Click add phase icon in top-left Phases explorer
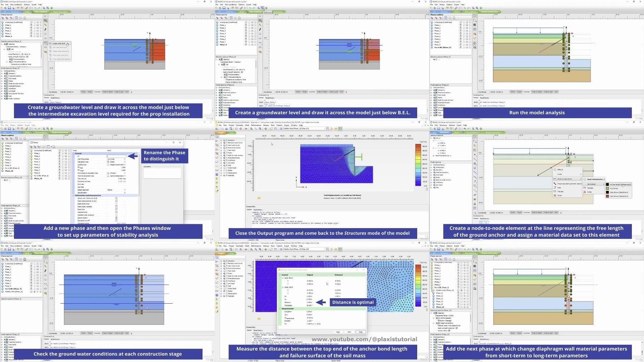The image size is (644, 362). pos(3,18)
